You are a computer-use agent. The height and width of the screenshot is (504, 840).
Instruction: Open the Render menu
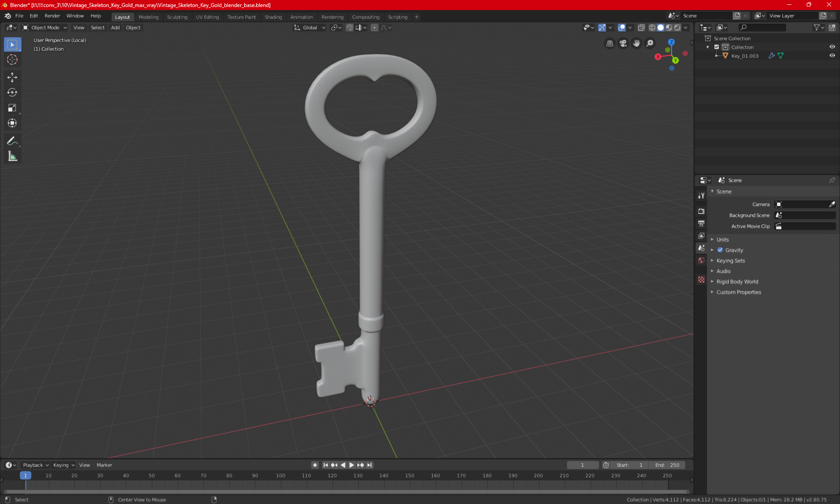[x=52, y=16]
